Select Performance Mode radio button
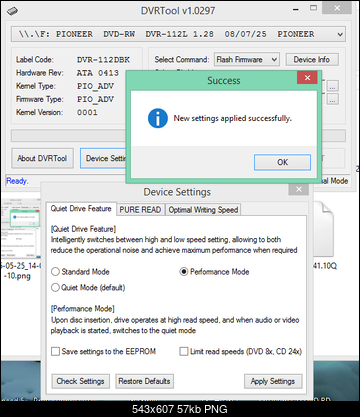This screenshot has width=360, height=417. [x=184, y=272]
